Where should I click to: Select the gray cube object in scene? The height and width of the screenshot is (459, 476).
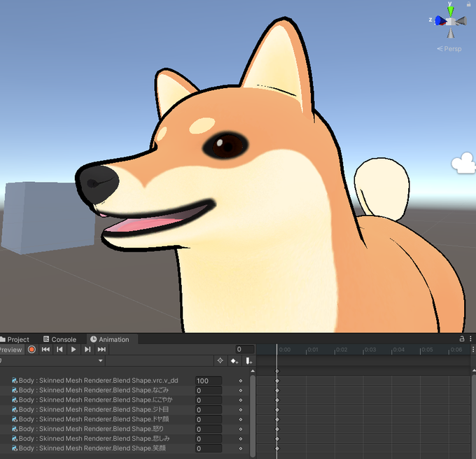47,217
